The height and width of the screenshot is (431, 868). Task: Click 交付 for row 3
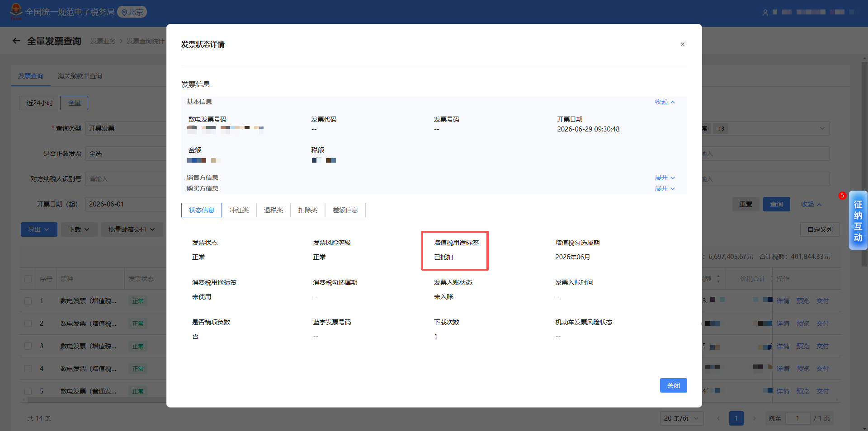(x=823, y=346)
